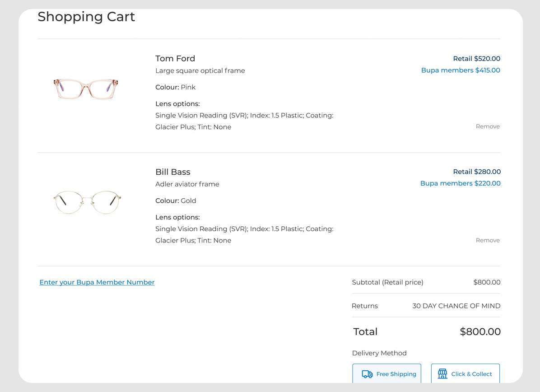This screenshot has height=392, width=540.
Task: Click Adler aviator frame description
Action: pyautogui.click(x=187, y=184)
